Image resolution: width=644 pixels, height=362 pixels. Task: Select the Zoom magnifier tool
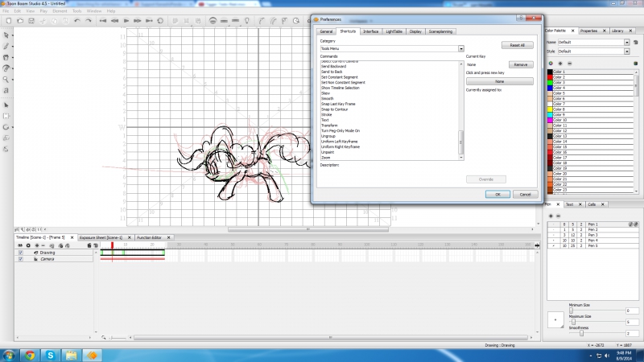tap(6, 80)
